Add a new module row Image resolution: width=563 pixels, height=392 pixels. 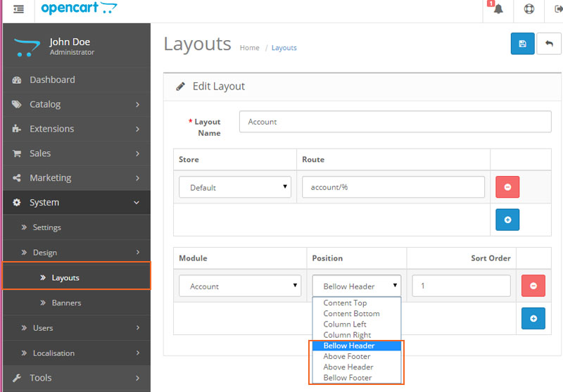tap(533, 319)
